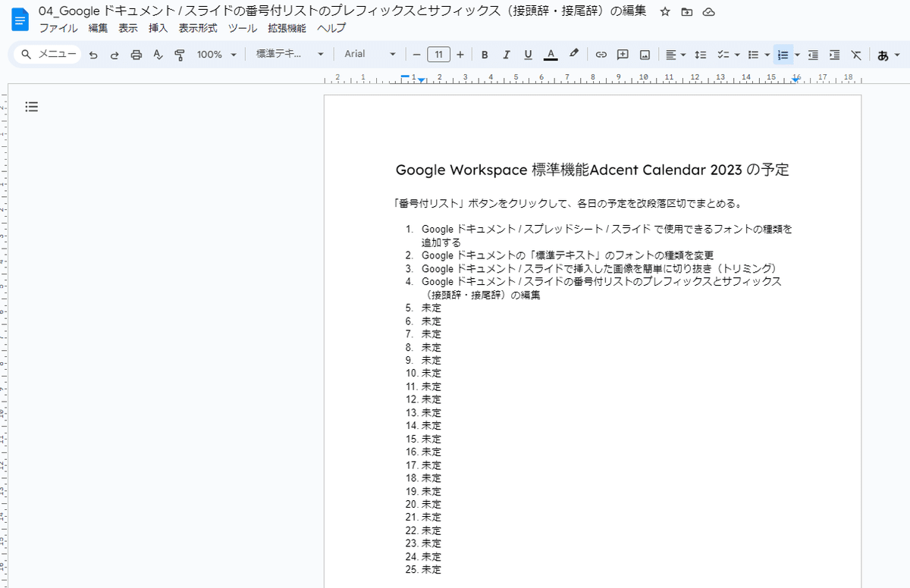The height and width of the screenshot is (588, 910).
Task: Toggle the bulleted list button
Action: coord(753,55)
